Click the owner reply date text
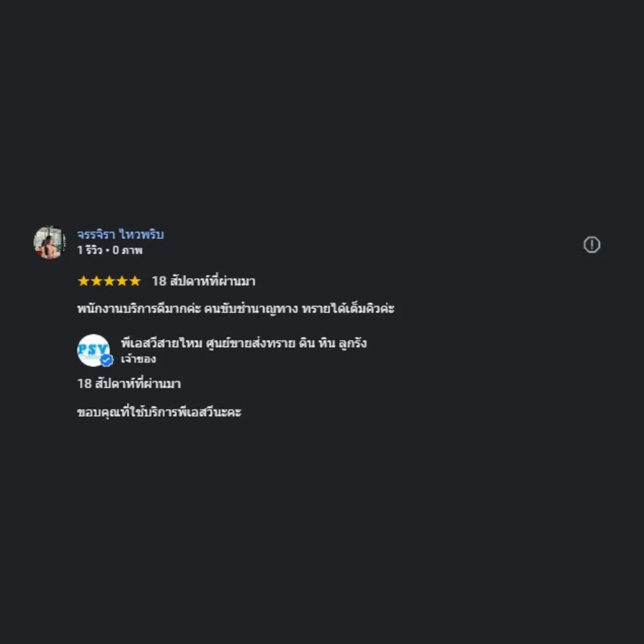The height and width of the screenshot is (644, 644). 129,384
